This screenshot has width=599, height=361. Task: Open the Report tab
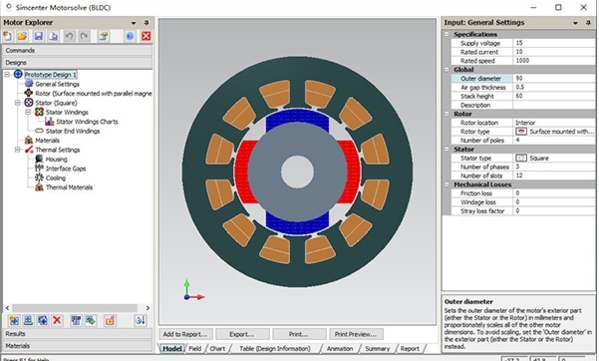click(x=410, y=348)
